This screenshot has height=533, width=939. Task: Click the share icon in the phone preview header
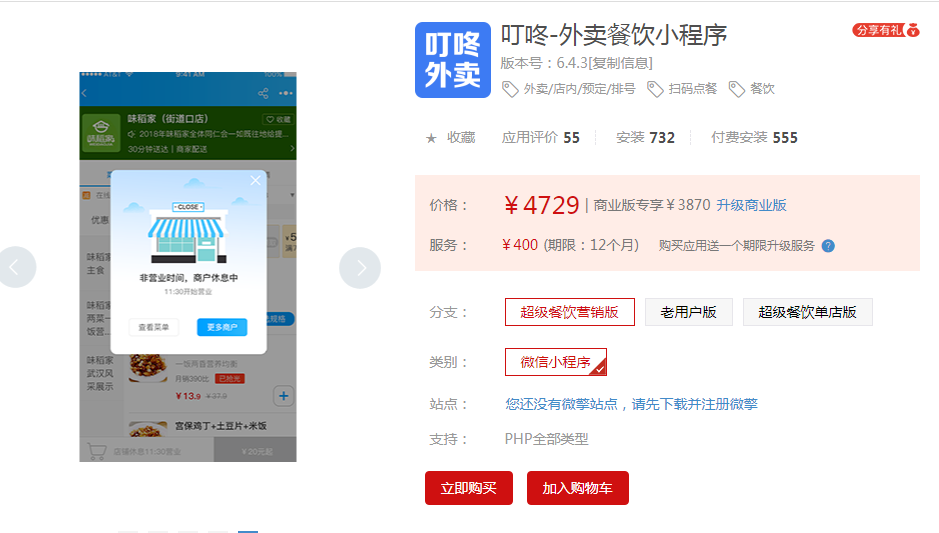[263, 93]
